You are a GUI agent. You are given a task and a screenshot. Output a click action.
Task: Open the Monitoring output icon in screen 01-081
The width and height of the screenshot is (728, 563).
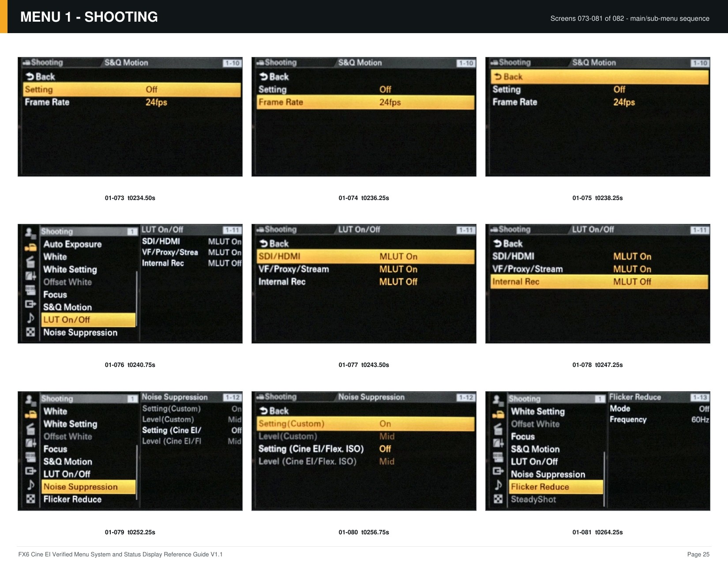498,471
